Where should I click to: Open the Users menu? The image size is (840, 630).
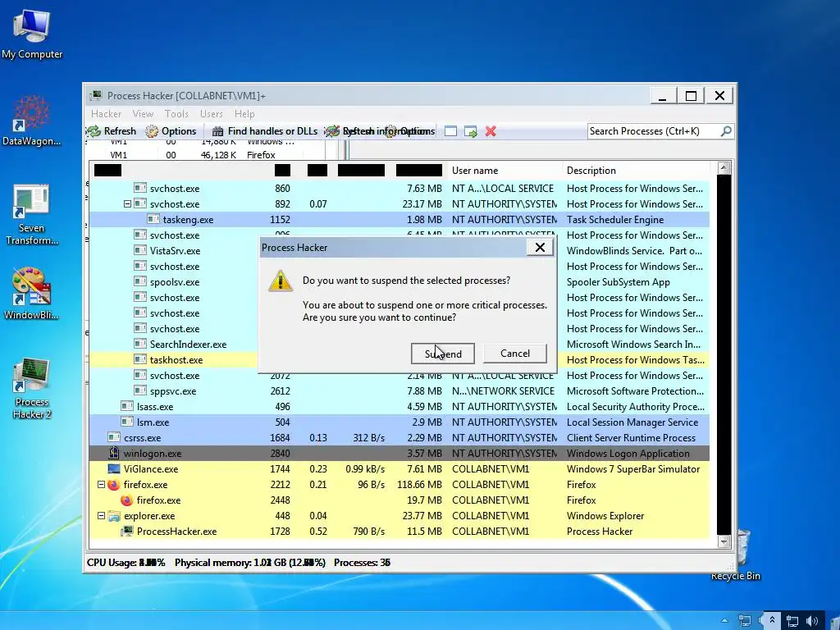pos(211,113)
